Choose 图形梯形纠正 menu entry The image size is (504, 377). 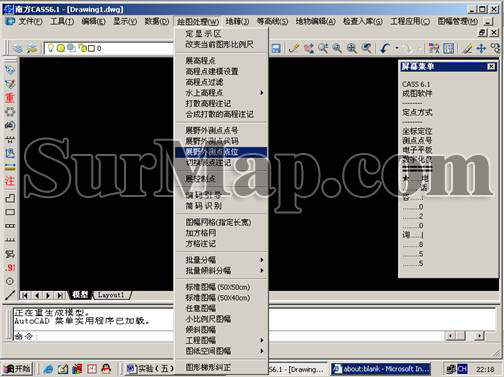tap(221, 367)
